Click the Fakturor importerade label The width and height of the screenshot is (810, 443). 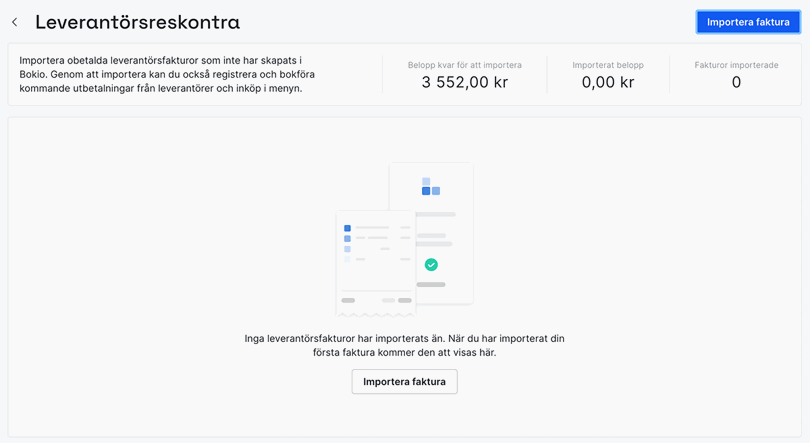[736, 65]
